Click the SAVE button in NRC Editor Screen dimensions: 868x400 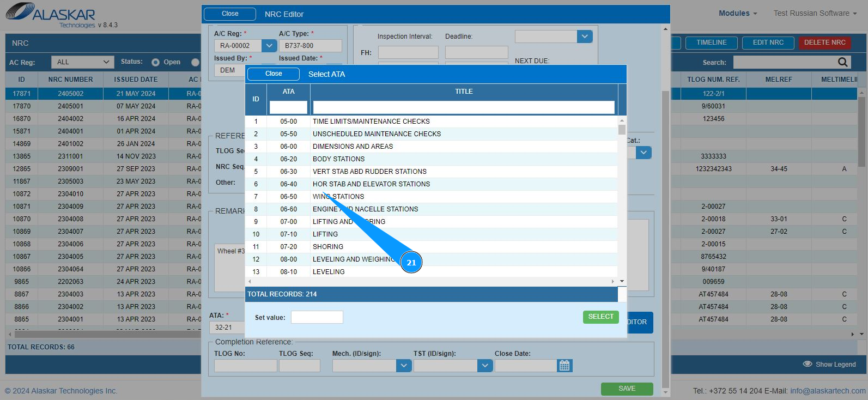click(x=627, y=389)
